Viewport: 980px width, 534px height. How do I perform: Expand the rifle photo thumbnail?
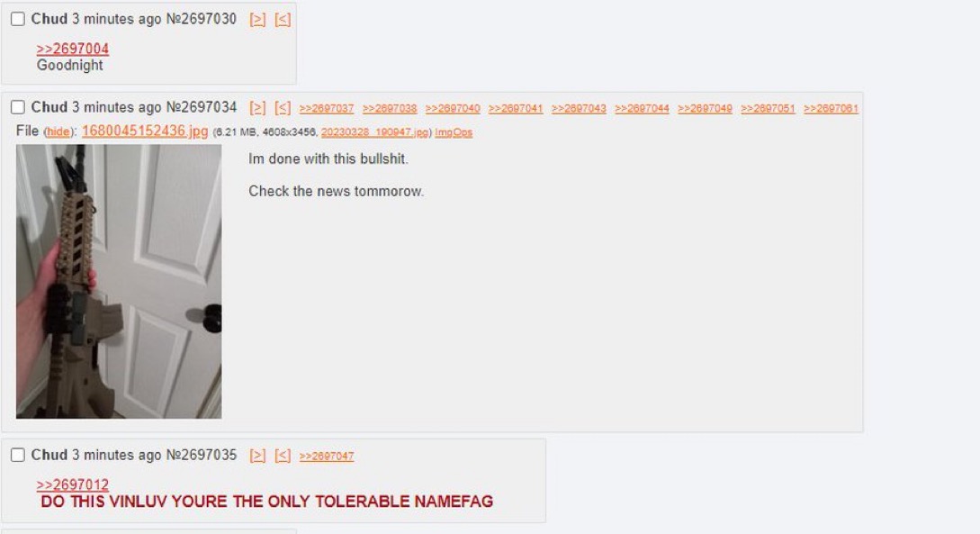click(x=119, y=281)
